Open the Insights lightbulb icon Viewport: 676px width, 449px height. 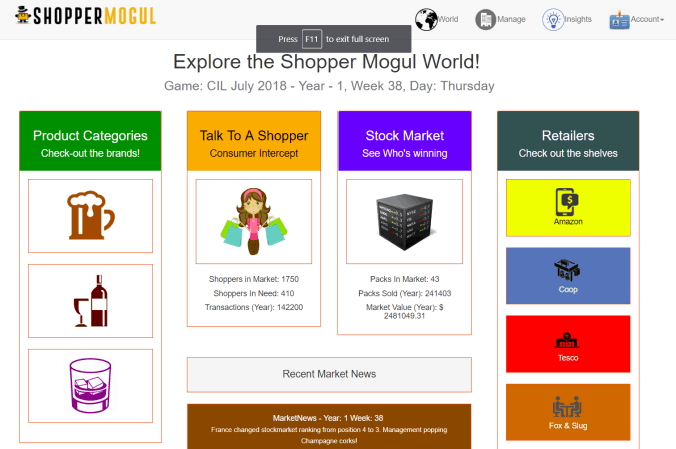coord(553,19)
